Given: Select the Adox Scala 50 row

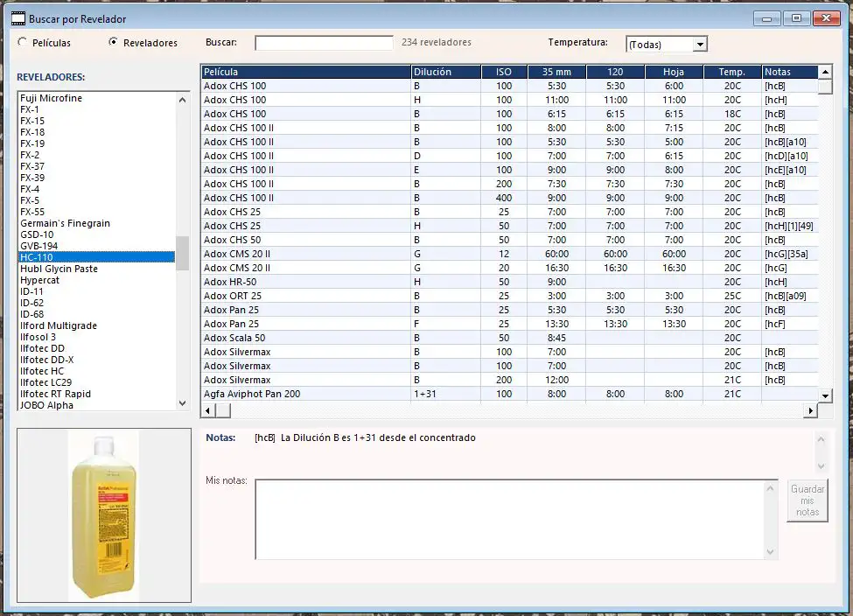Looking at the screenshot, I should [510, 338].
